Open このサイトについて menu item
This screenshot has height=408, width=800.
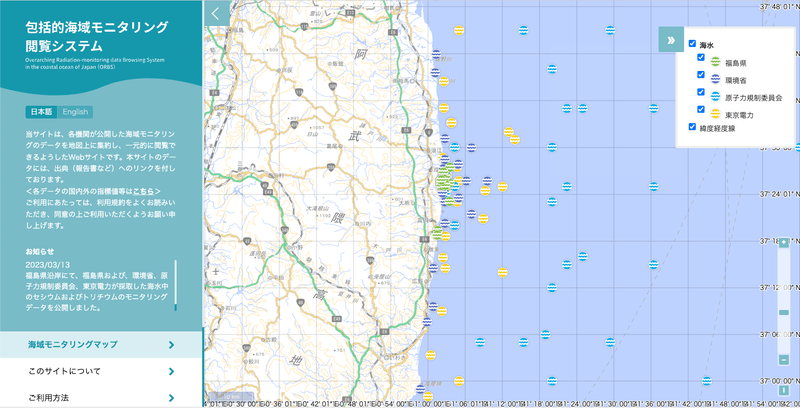(x=101, y=371)
